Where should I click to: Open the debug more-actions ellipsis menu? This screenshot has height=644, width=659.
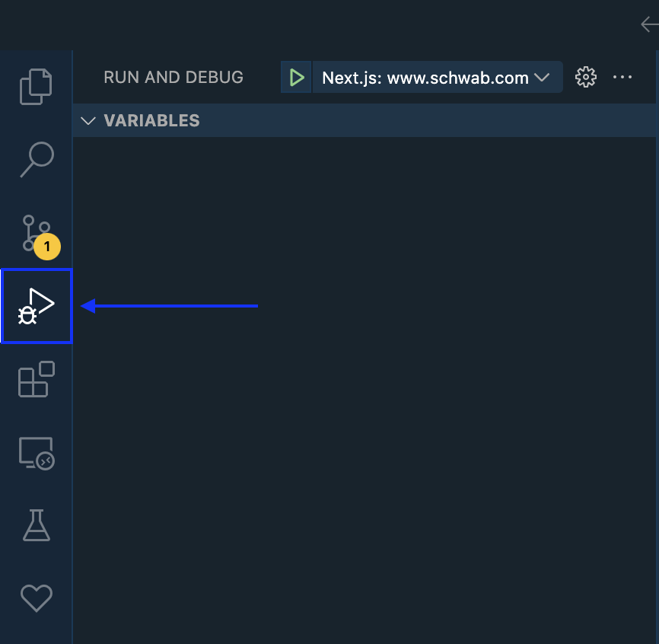tap(622, 77)
